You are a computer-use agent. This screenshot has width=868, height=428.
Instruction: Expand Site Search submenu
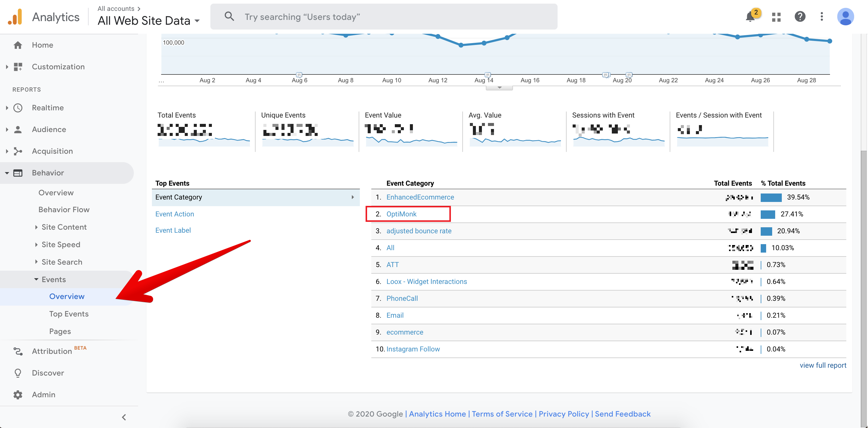36,262
